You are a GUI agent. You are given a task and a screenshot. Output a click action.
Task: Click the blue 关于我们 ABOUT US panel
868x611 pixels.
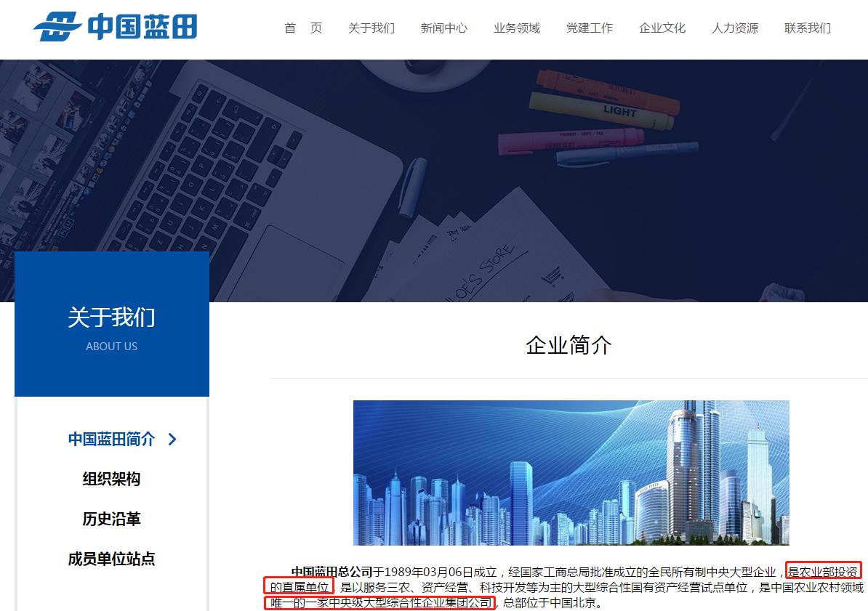pos(111,324)
